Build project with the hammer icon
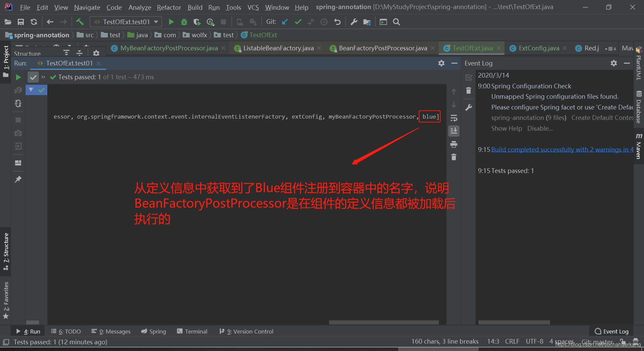This screenshot has height=351, width=644. [x=80, y=22]
